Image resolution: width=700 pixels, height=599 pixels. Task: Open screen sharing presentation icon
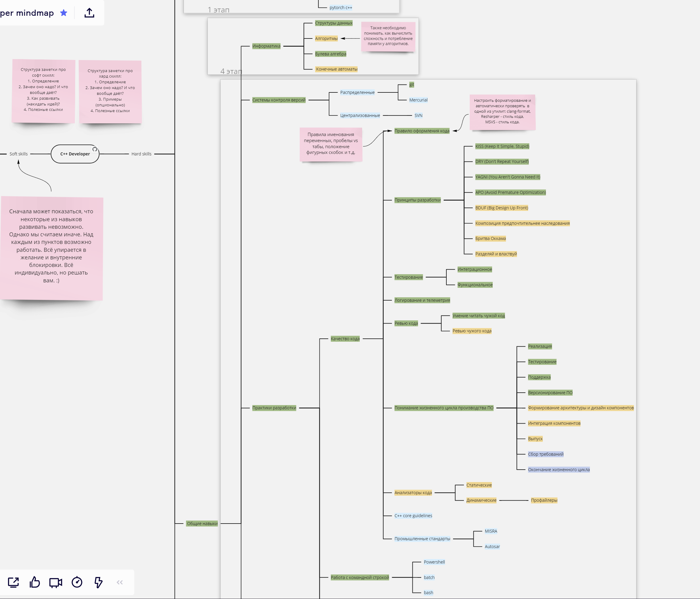pyautogui.click(x=14, y=582)
